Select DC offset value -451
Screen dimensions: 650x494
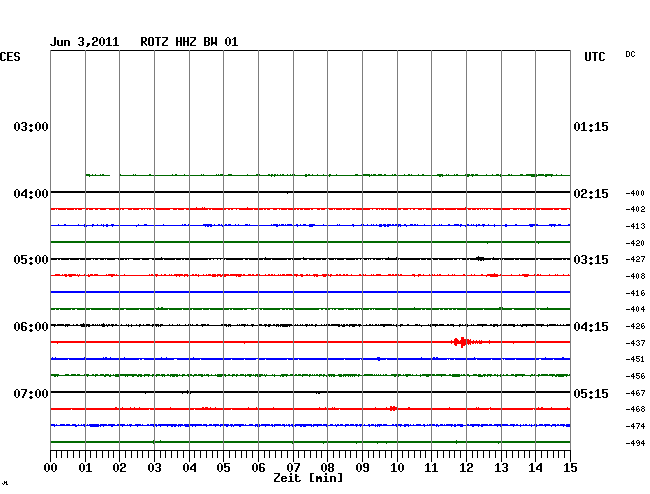(635, 359)
